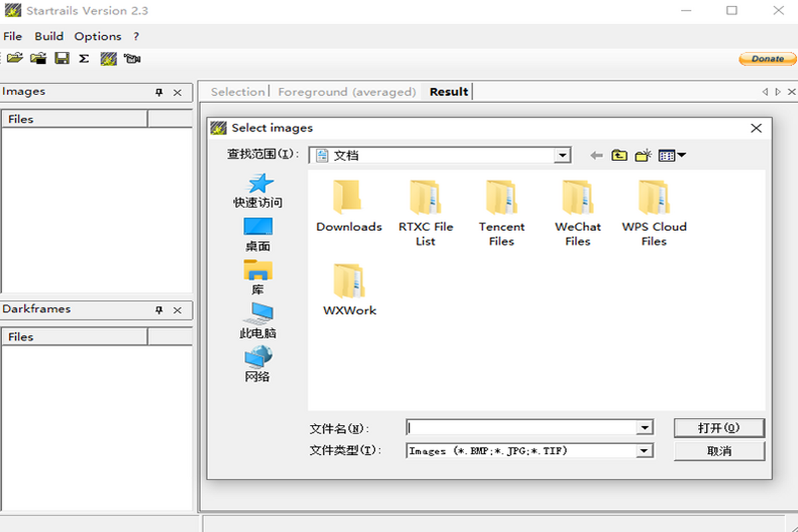Go back using the dialog's left arrow
Image resolution: width=798 pixels, height=532 pixels.
pyautogui.click(x=597, y=156)
